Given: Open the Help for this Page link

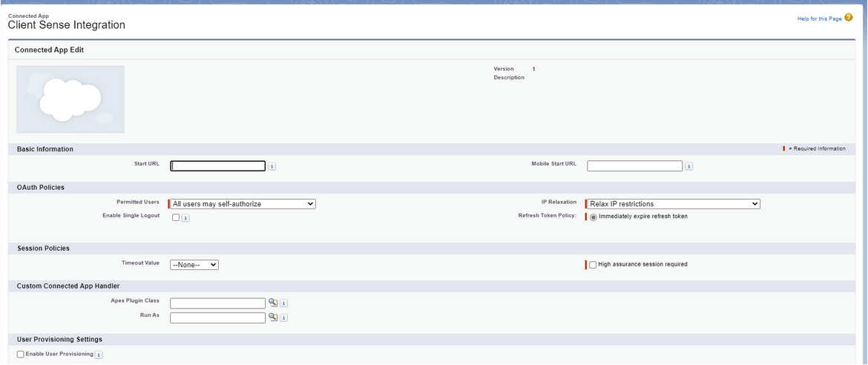Looking at the screenshot, I should [819, 19].
